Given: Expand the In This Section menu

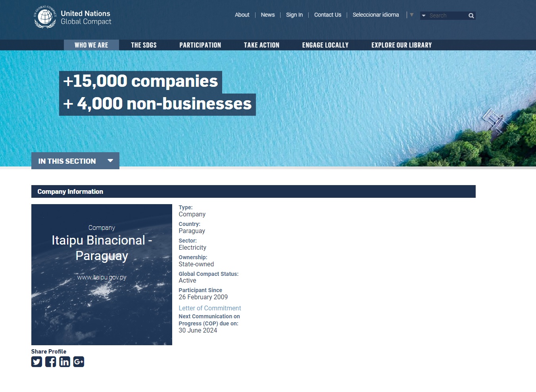Looking at the screenshot, I should tap(75, 161).
